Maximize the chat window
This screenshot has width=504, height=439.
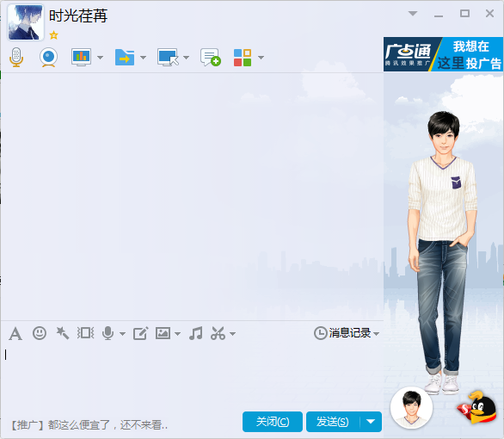point(464,14)
